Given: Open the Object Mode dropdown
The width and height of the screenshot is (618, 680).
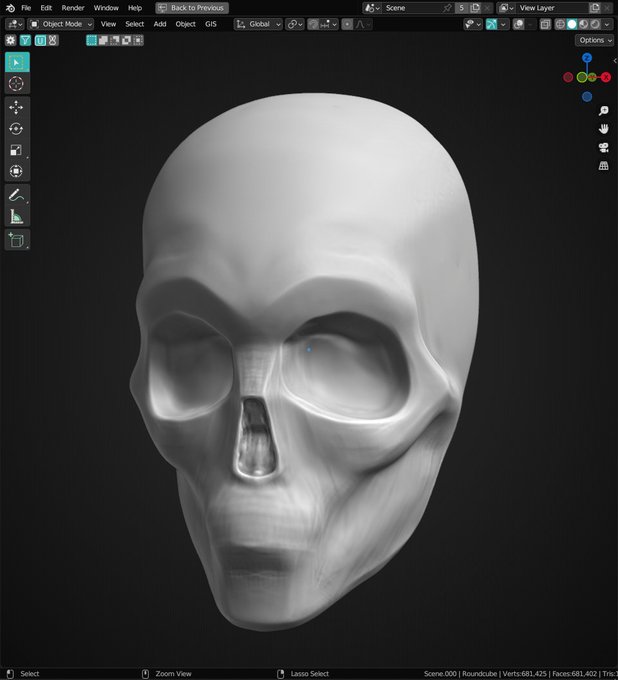Looking at the screenshot, I should tap(60, 24).
